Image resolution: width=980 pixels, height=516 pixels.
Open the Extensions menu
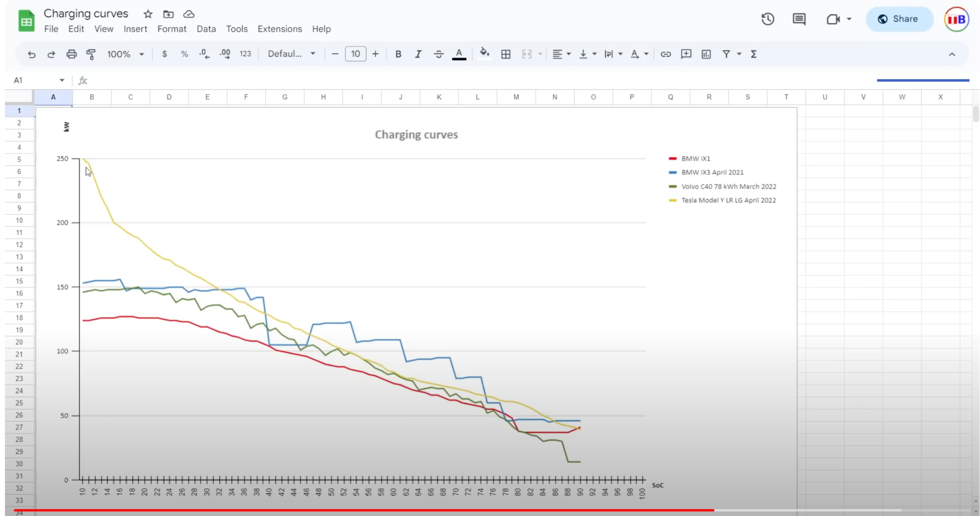[280, 29]
